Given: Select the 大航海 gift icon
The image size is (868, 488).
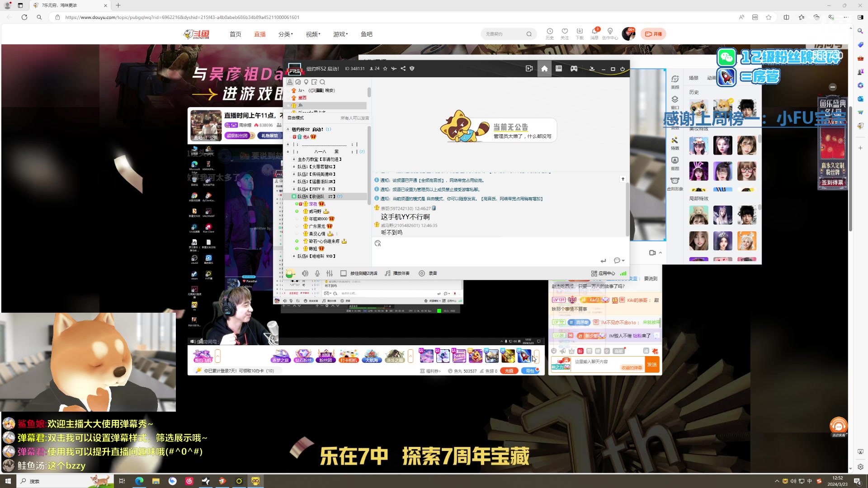Looking at the screenshot, I should (x=371, y=357).
